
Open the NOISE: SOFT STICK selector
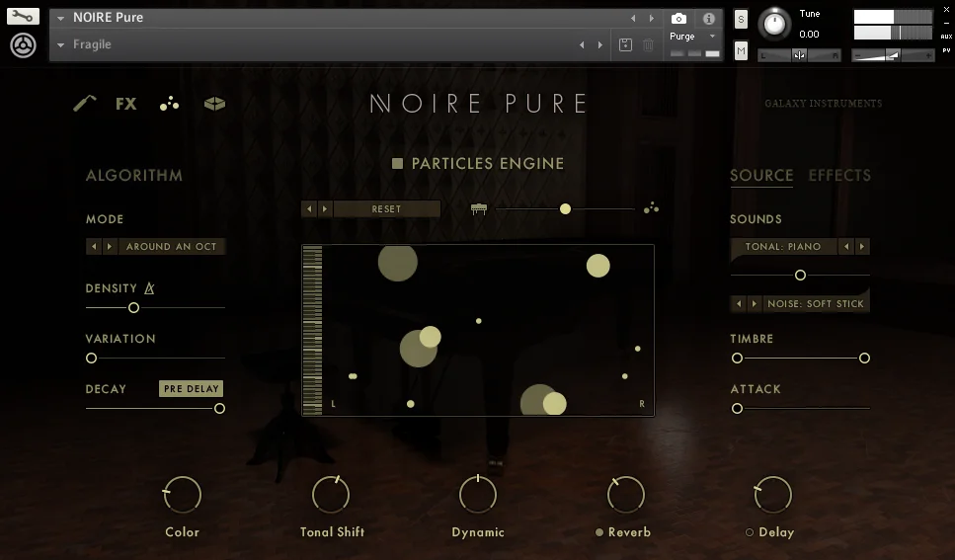click(x=816, y=303)
